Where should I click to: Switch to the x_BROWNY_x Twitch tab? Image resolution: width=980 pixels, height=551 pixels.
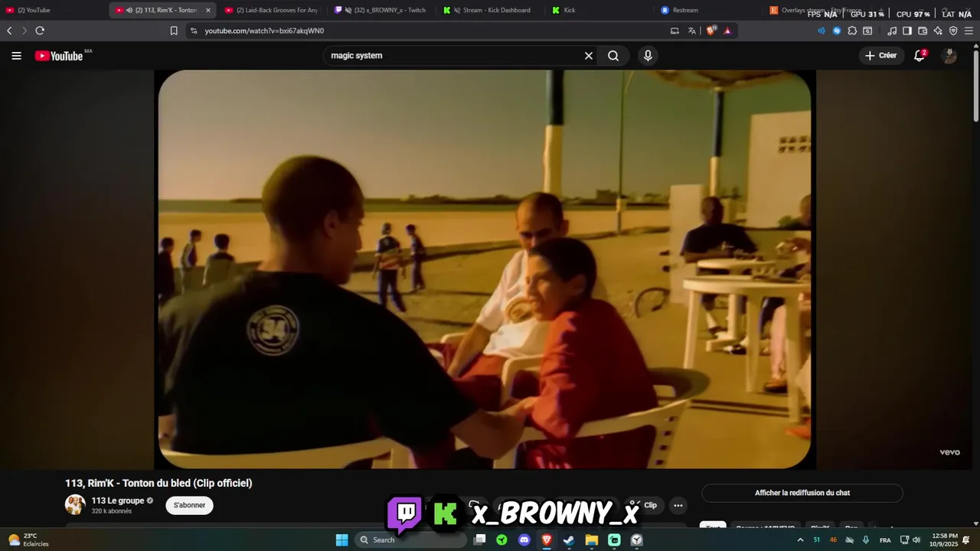point(381,10)
